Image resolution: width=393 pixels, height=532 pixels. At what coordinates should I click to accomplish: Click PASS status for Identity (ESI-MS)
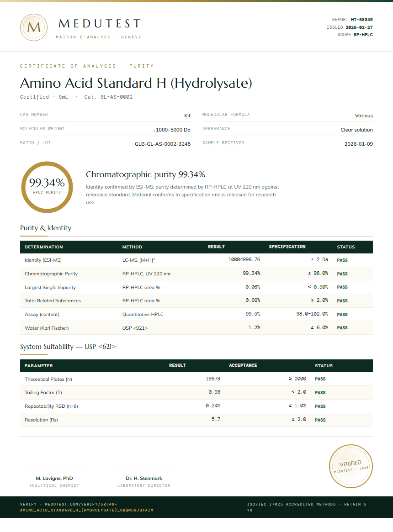tap(342, 260)
